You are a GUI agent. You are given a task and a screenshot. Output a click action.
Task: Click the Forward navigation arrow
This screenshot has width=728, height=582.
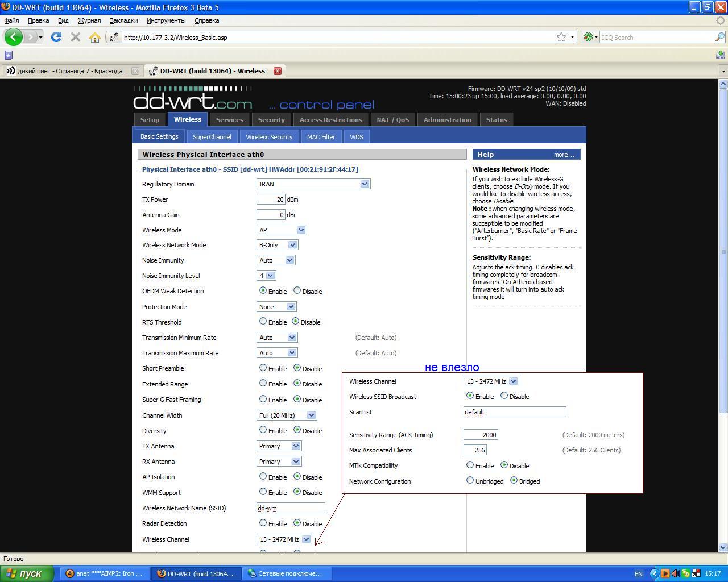tap(30, 37)
